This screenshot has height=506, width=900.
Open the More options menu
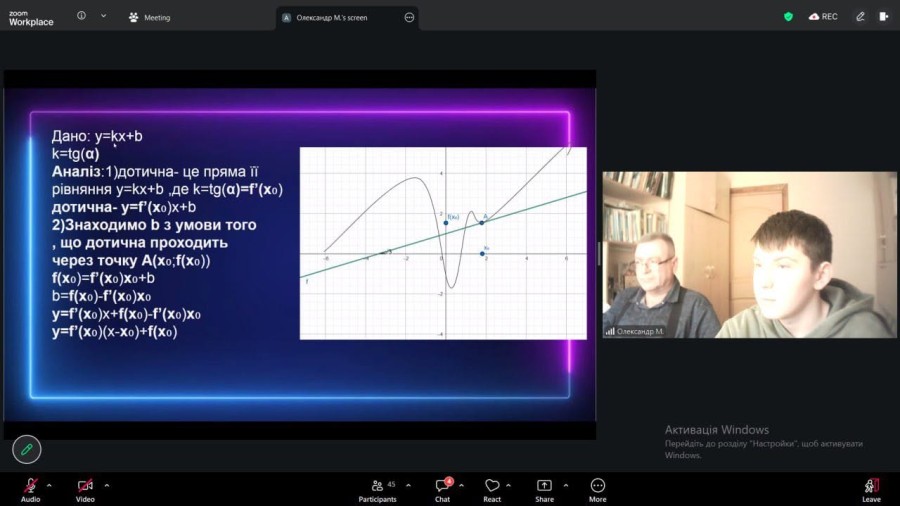point(598,490)
